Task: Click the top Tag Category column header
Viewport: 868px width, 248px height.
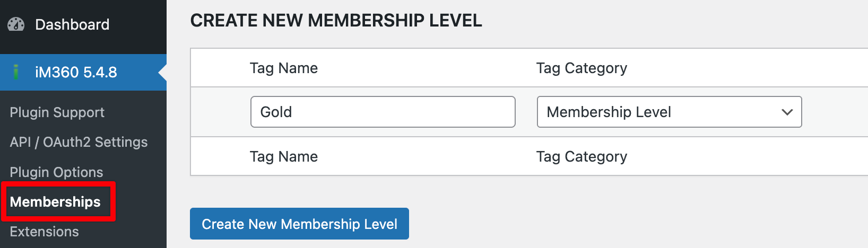Action: (x=581, y=68)
